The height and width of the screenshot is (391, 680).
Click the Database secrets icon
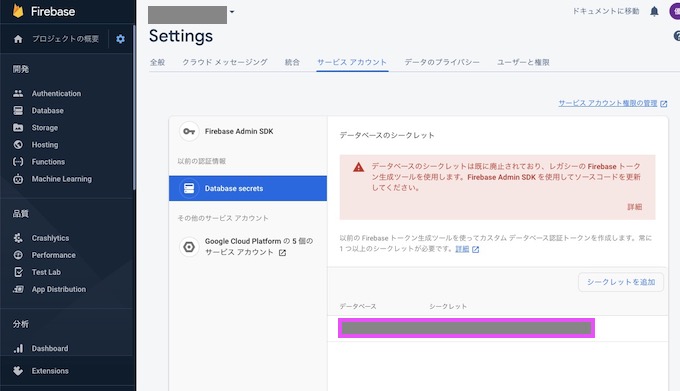[189, 188]
